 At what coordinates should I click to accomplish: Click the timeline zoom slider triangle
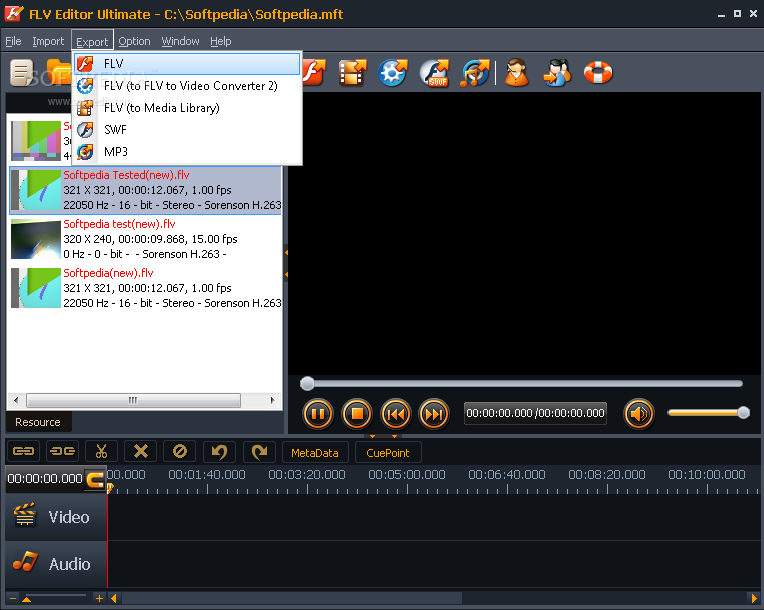pos(26,599)
